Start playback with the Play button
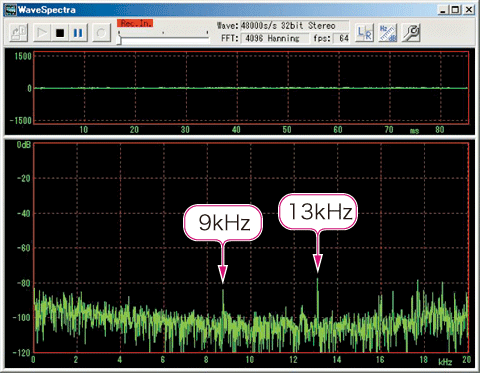This screenshot has width=480, height=373. [42, 33]
